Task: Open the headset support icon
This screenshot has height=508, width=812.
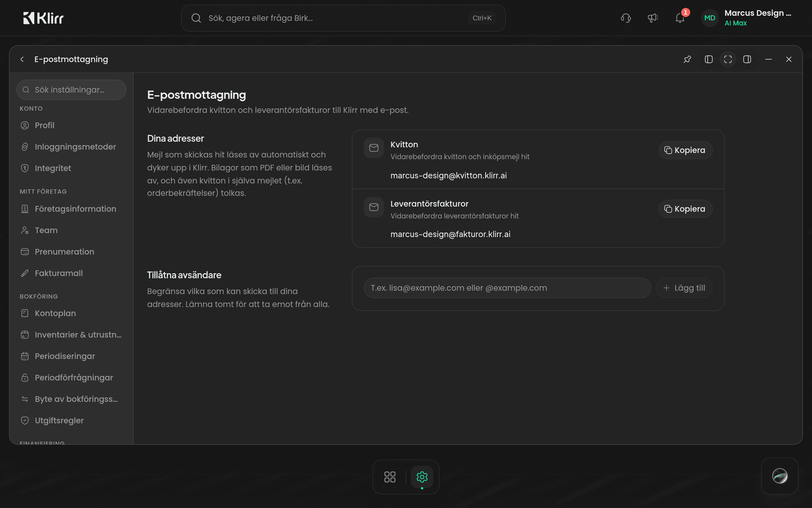Action: click(x=626, y=18)
